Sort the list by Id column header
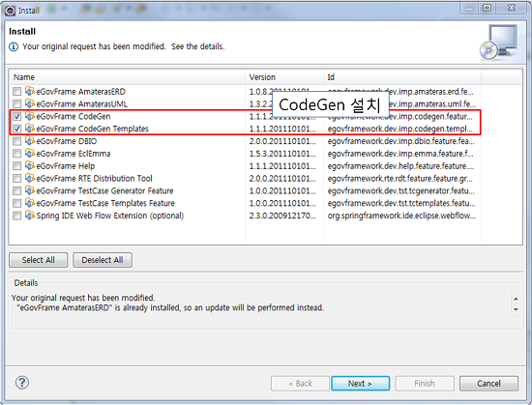The height and width of the screenshot is (405, 532). coord(402,77)
